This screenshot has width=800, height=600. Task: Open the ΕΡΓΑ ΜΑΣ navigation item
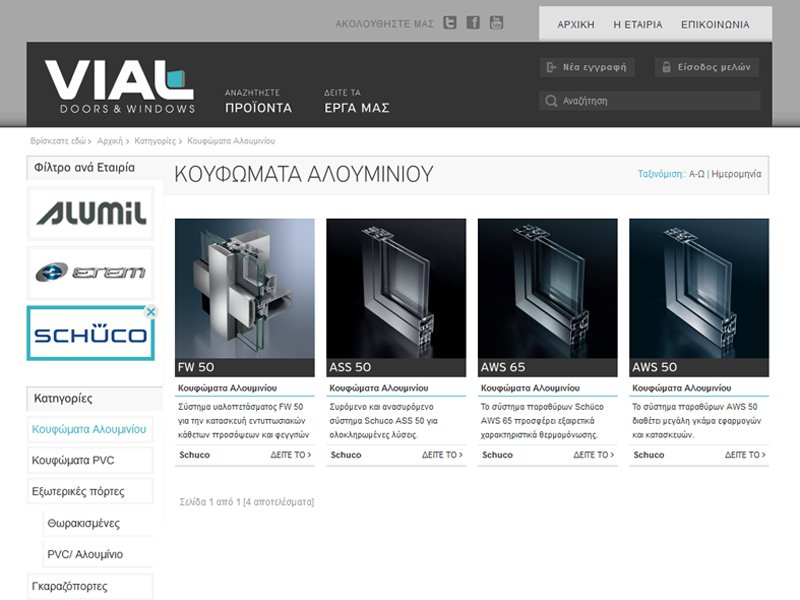tap(357, 101)
